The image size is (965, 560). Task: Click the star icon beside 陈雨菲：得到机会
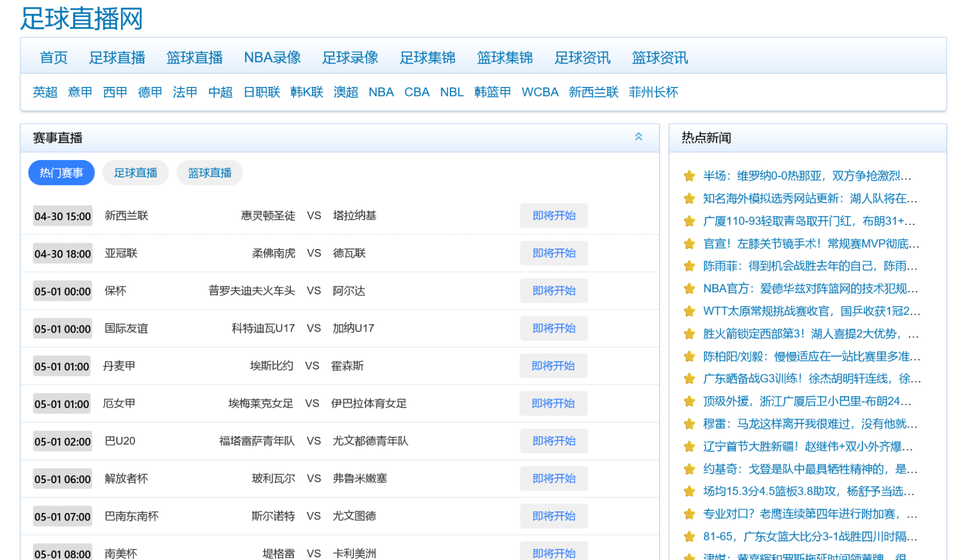click(689, 266)
